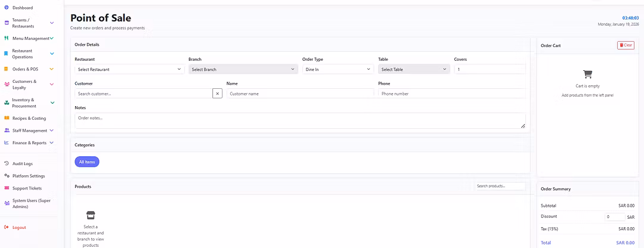Click the Discount amount input
644x248 pixels.
click(x=615, y=217)
